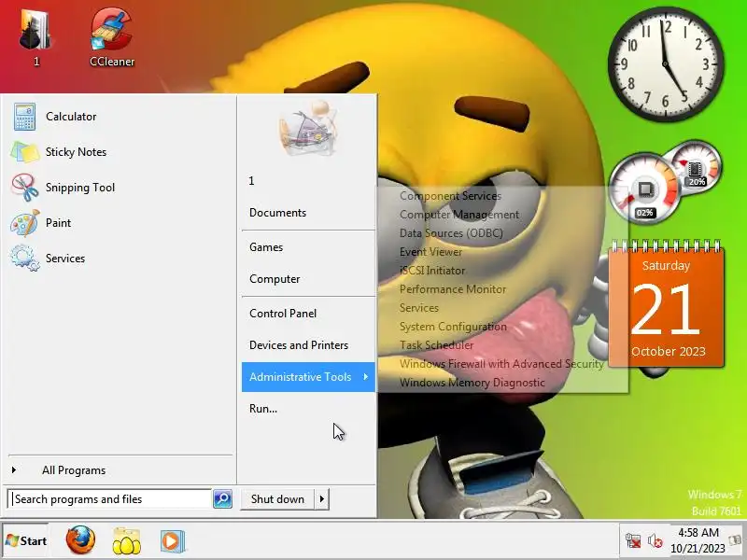Open Services gear icon in Start menu
This screenshot has height=560, width=747.
24,259
